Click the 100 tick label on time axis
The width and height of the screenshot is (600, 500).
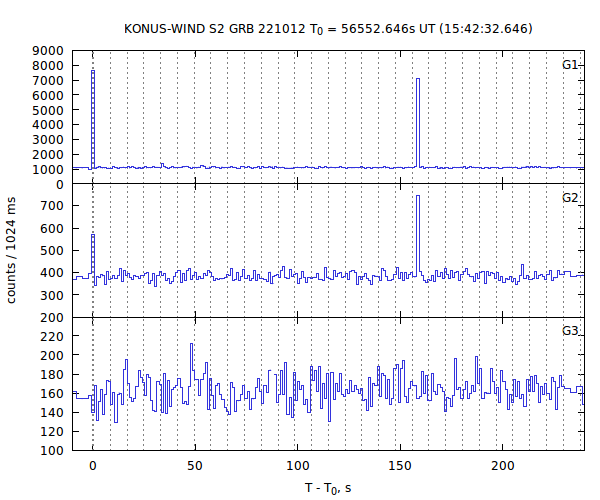point(297,466)
